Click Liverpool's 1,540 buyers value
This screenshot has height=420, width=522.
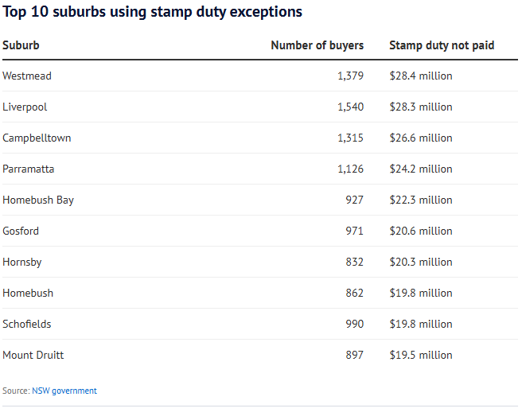[350, 107]
